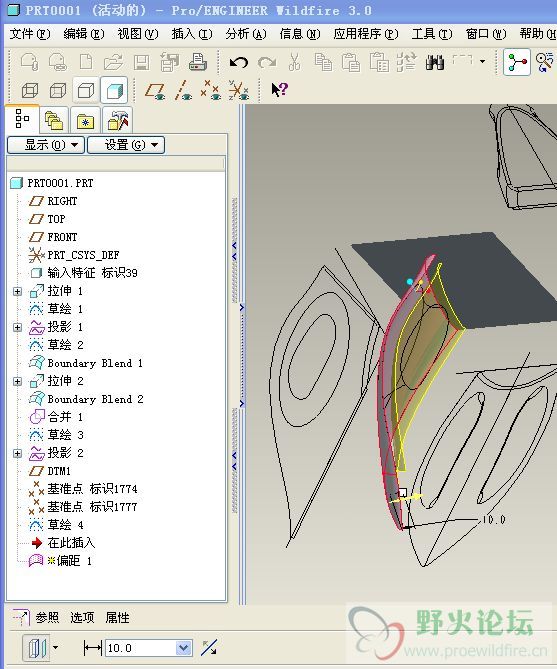Toggle datum planes visibility
This screenshot has width=557, height=669.
pos(155,91)
